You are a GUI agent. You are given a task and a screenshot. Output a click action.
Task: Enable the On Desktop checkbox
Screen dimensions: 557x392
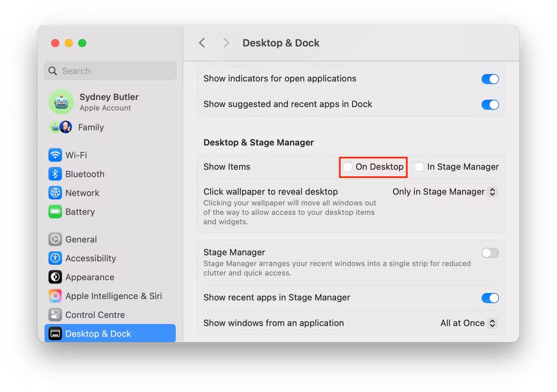coord(347,167)
